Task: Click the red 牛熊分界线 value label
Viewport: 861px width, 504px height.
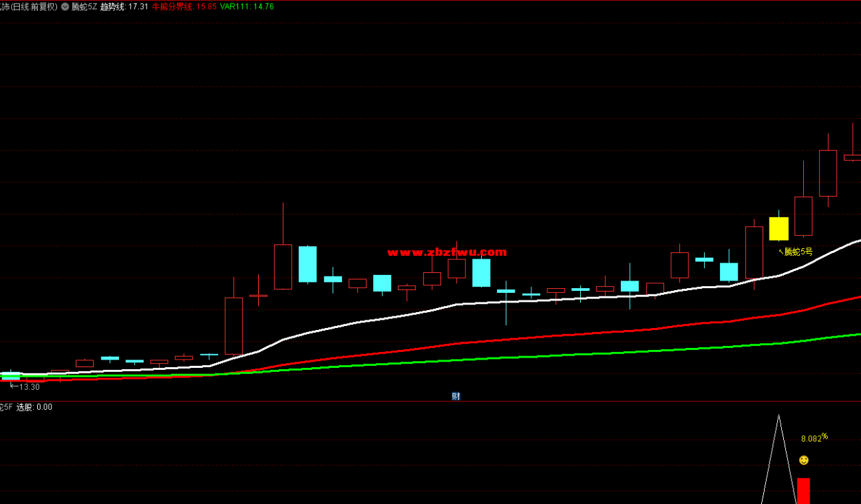Action: pos(184,6)
